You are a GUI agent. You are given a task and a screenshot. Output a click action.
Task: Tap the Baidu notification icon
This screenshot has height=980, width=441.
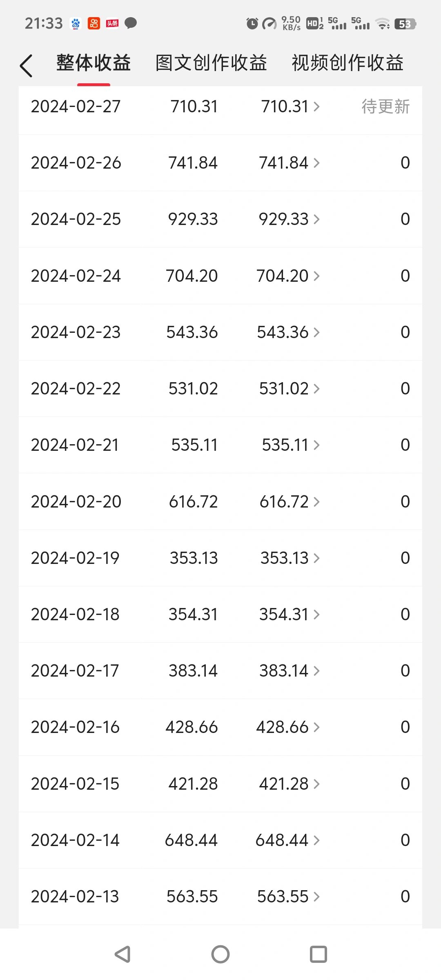click(x=76, y=24)
